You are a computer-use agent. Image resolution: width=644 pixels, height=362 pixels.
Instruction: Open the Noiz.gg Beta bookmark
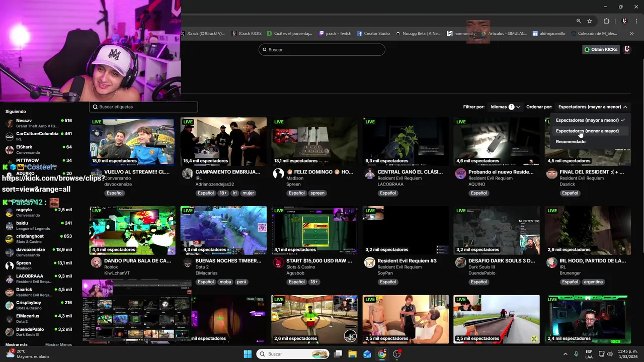click(x=418, y=34)
